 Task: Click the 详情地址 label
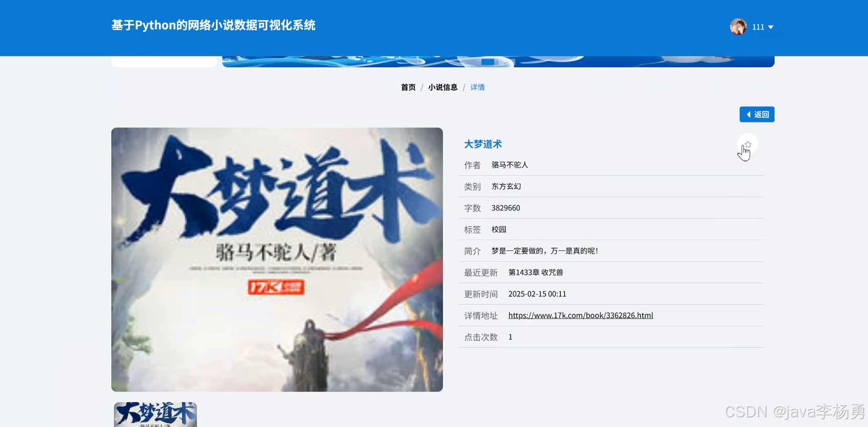tap(481, 315)
